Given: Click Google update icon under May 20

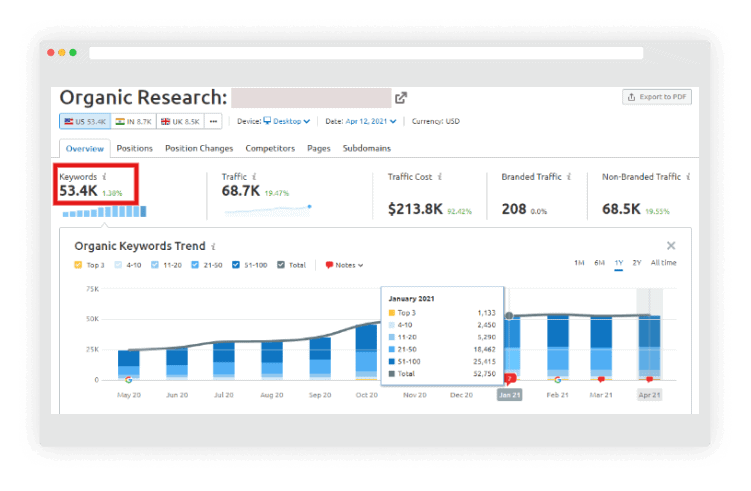Looking at the screenshot, I should click(128, 379).
